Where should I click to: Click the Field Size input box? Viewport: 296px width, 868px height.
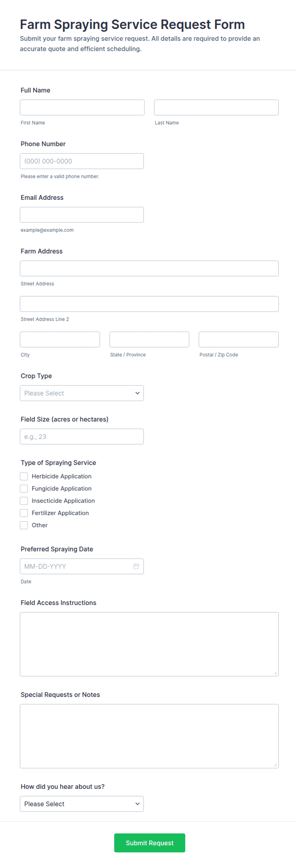click(x=82, y=436)
